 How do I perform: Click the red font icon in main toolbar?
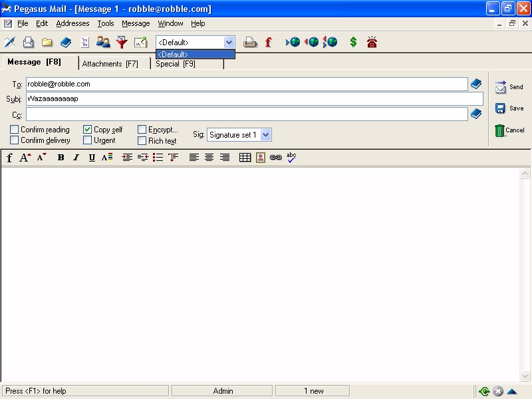click(269, 43)
